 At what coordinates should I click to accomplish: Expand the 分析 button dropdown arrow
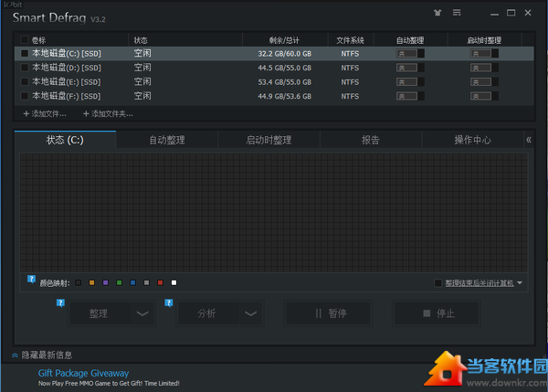click(250, 313)
